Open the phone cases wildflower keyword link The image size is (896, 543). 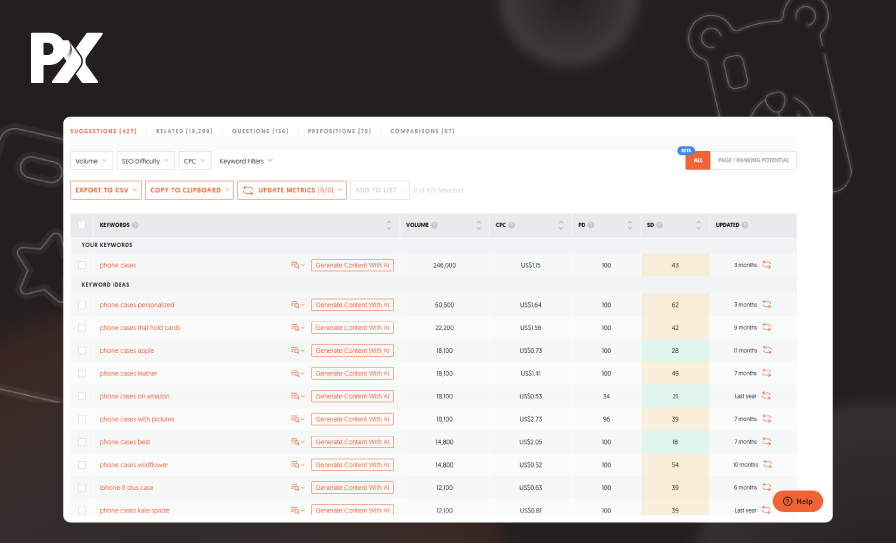(x=133, y=465)
